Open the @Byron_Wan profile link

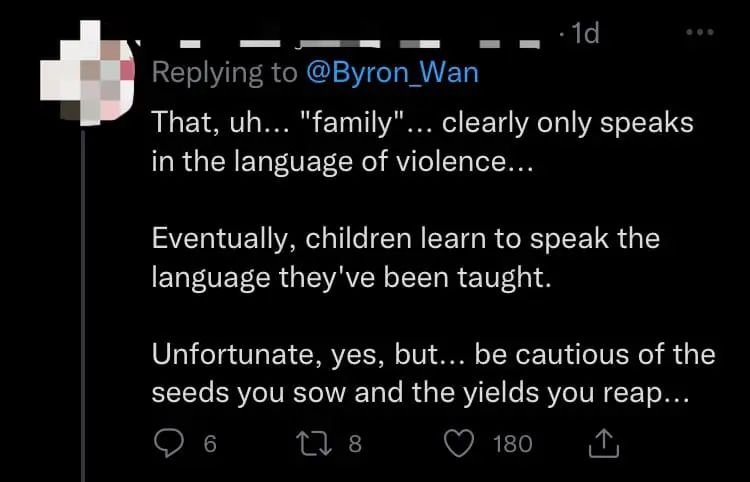[392, 72]
